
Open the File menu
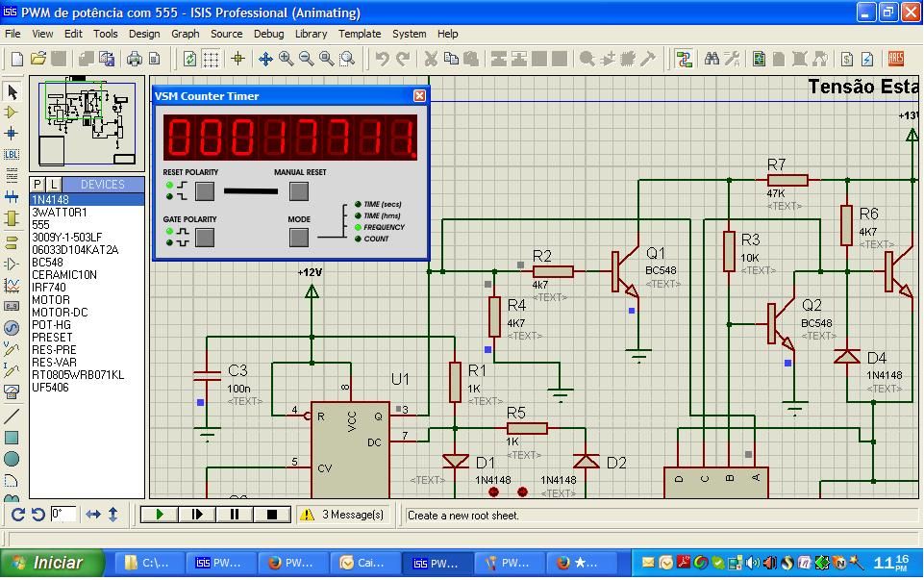(12, 34)
